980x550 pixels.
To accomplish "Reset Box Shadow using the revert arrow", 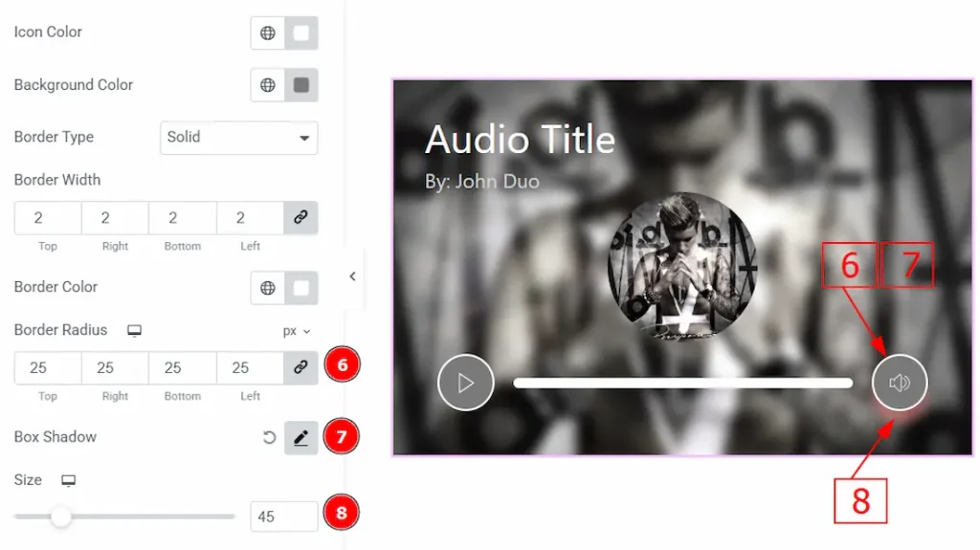I will tap(269, 437).
